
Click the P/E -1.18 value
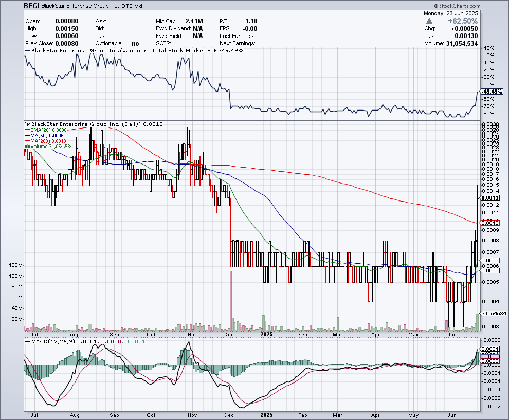(250, 21)
